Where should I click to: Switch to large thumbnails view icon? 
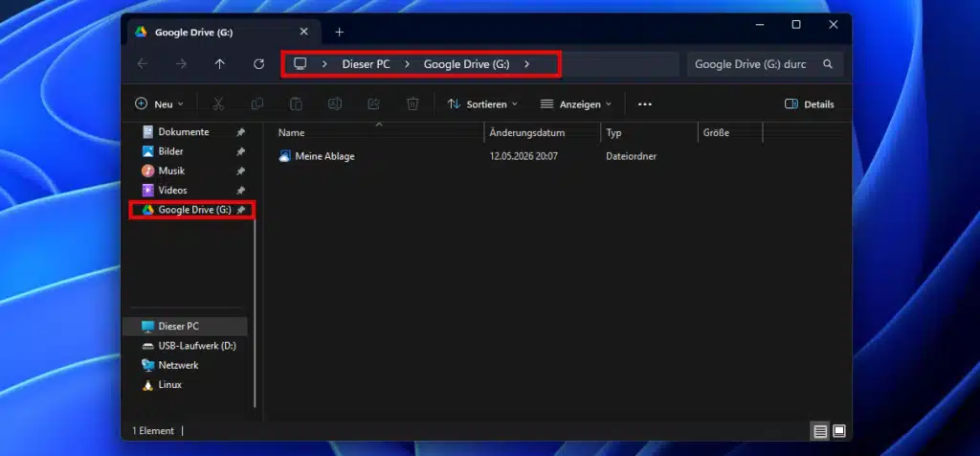(x=838, y=431)
